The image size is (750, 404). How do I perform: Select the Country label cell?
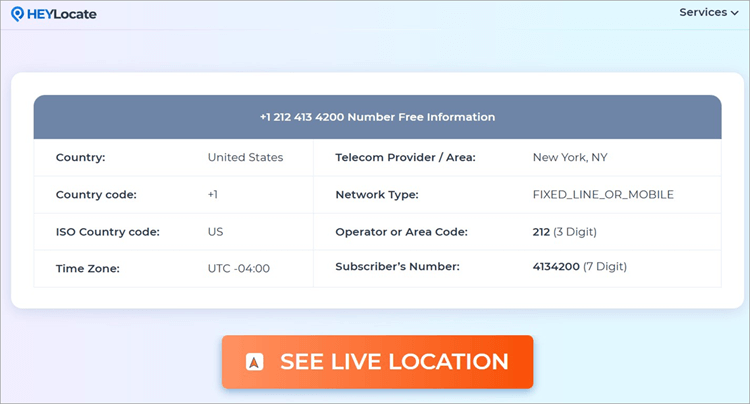(81, 157)
